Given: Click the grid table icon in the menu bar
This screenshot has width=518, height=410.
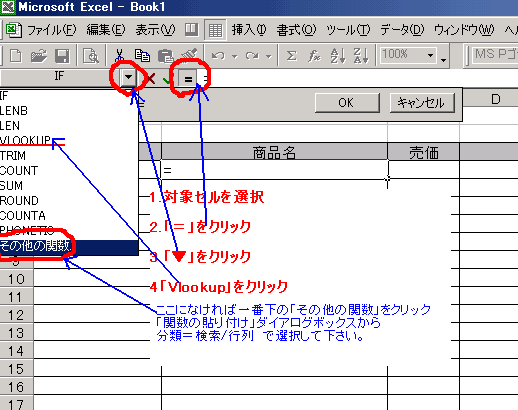Looking at the screenshot, I should point(215,31).
